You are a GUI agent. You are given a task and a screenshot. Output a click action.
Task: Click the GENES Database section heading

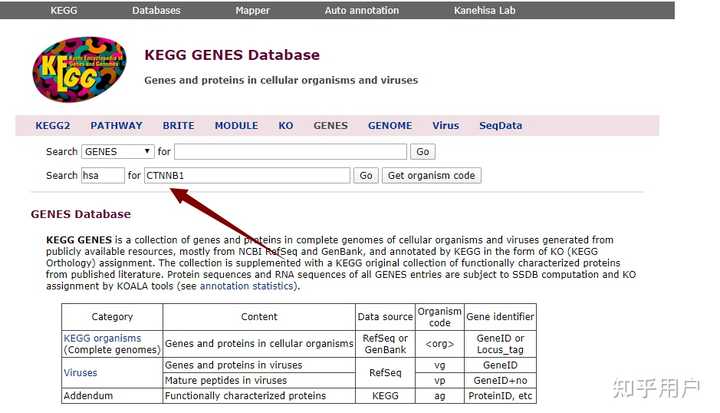click(x=81, y=214)
